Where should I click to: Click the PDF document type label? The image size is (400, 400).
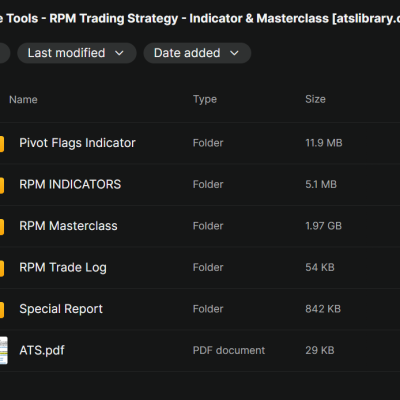(229, 350)
